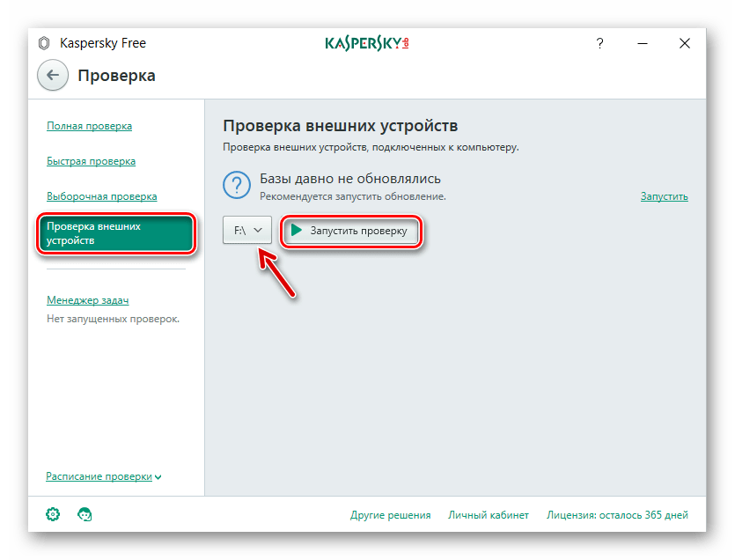Expand the Расписание проверки section

coord(104,476)
